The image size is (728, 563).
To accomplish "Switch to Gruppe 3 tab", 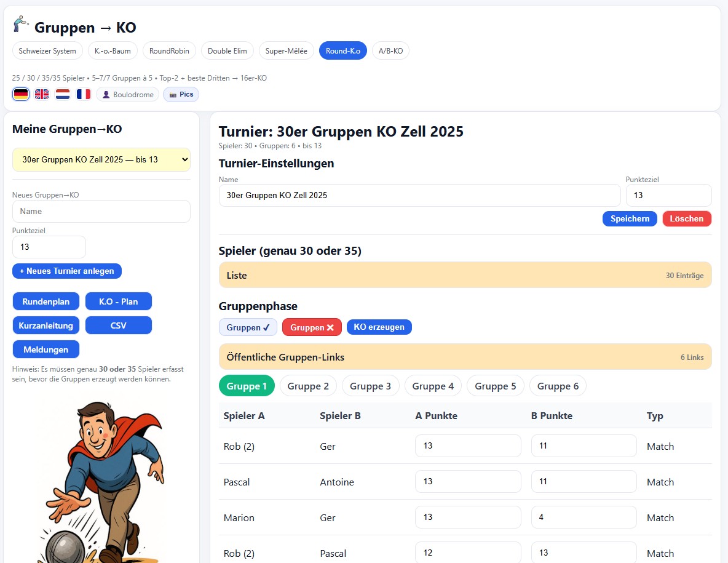I will 370,386.
